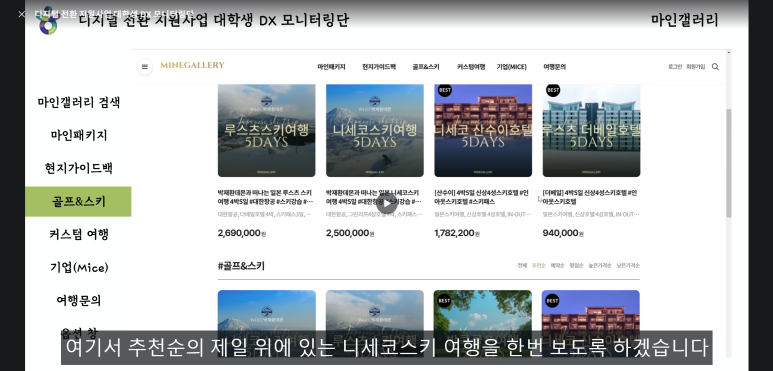Open the 니세코스키여행 5DAYS thumbnail
This screenshot has width=773, height=371.
(x=375, y=131)
